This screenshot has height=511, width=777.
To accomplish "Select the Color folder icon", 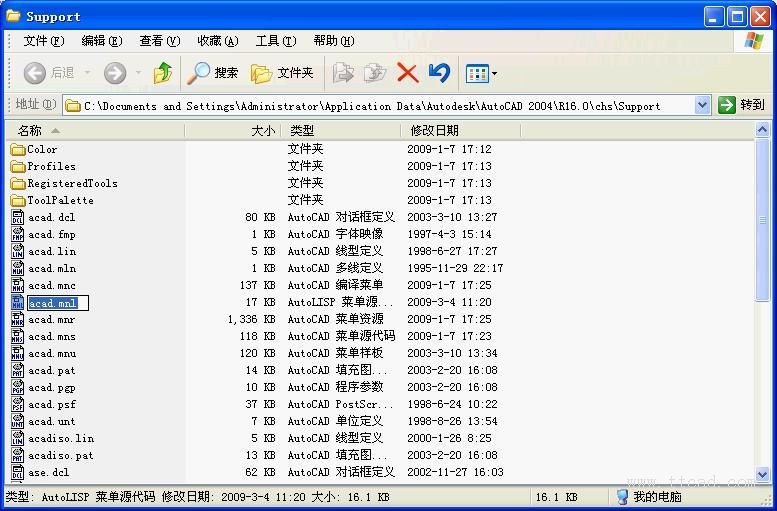I will click(x=18, y=149).
